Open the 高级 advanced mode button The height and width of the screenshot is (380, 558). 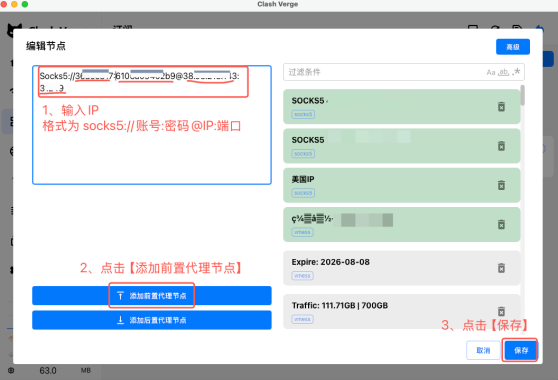click(x=513, y=47)
